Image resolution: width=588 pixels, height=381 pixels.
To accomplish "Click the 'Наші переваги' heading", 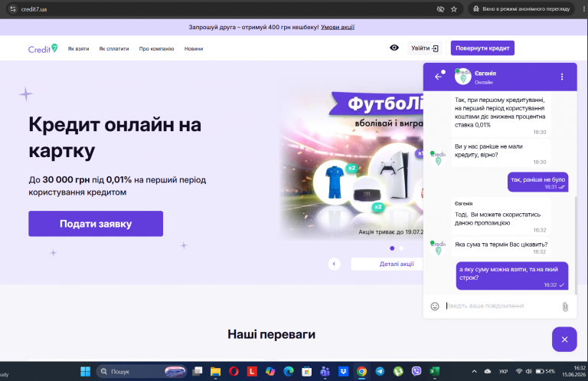I will point(272,334).
